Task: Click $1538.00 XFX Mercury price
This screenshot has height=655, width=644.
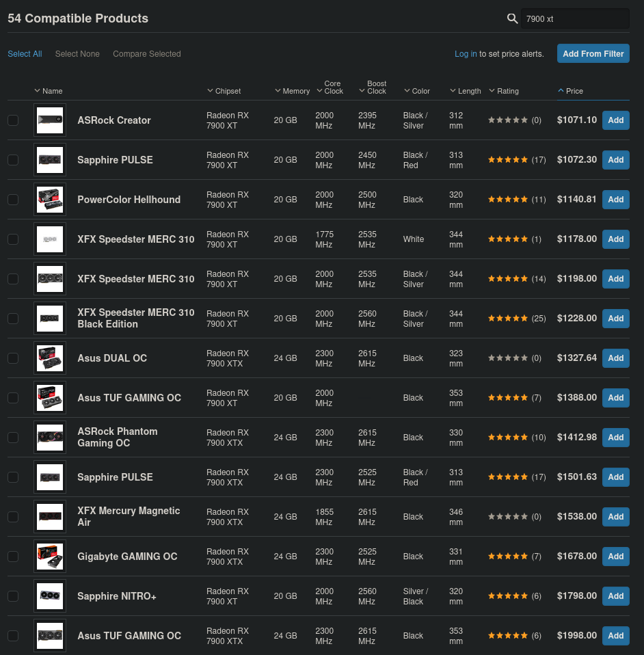Action: click(577, 517)
